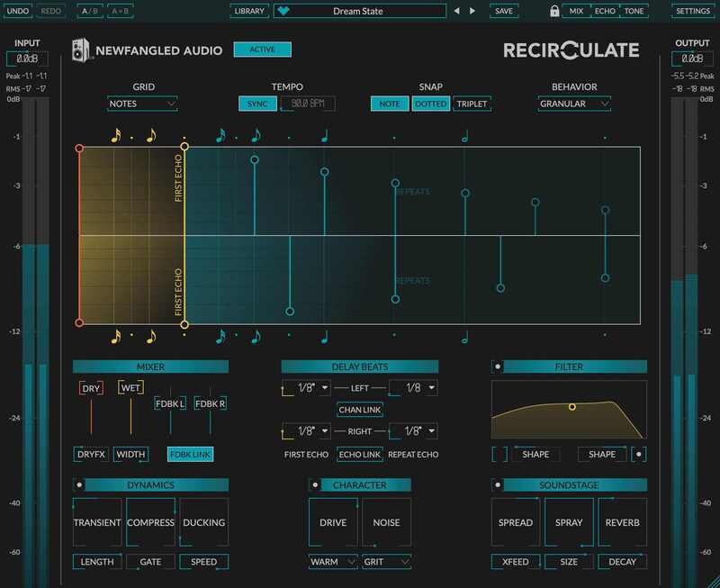The width and height of the screenshot is (720, 588).
Task: Expand the BEHAVIOR Granular dropdown
Action: click(574, 104)
